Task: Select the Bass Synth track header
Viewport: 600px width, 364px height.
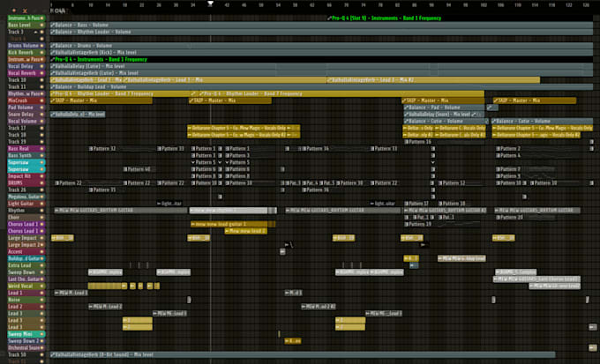Action: point(26,156)
